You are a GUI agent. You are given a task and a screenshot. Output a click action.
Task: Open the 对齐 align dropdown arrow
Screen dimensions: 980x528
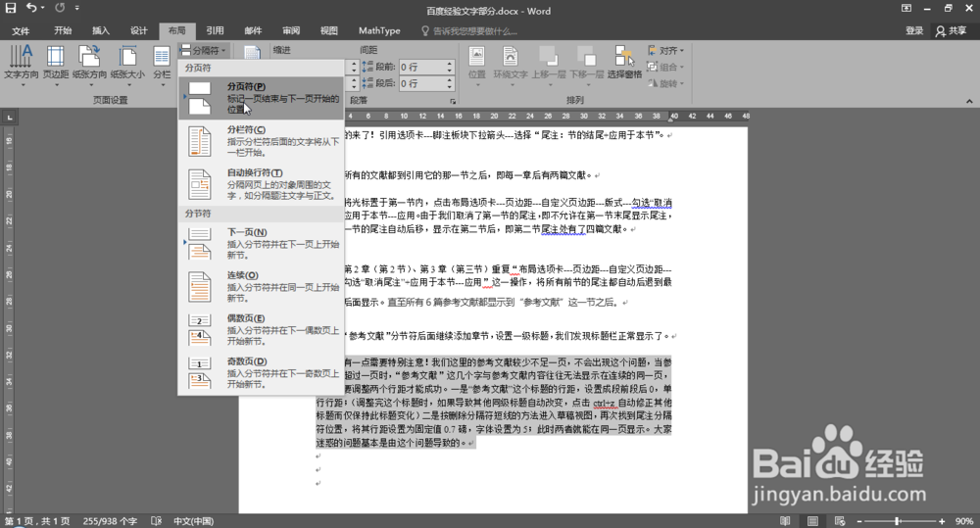(682, 51)
